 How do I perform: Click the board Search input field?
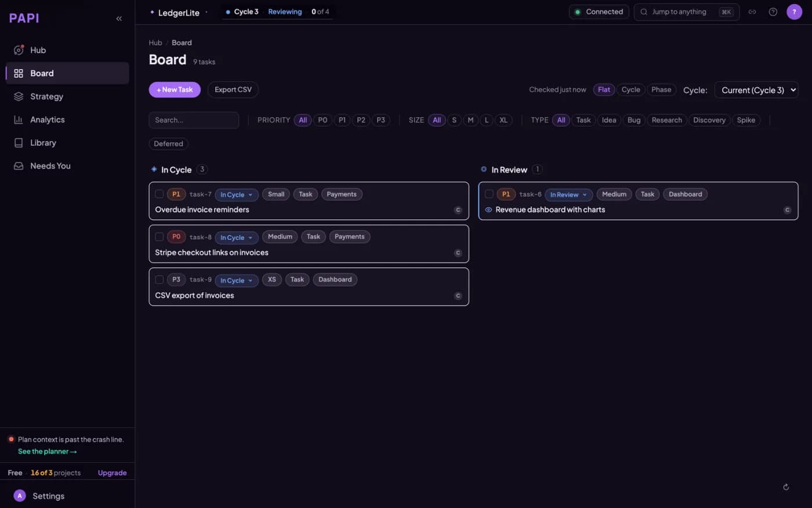(194, 120)
